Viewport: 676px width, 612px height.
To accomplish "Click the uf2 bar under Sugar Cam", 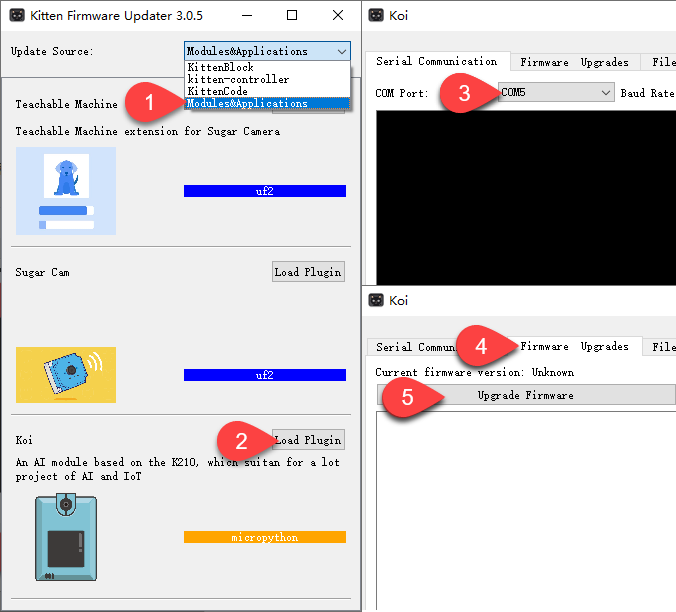I will coord(265,375).
